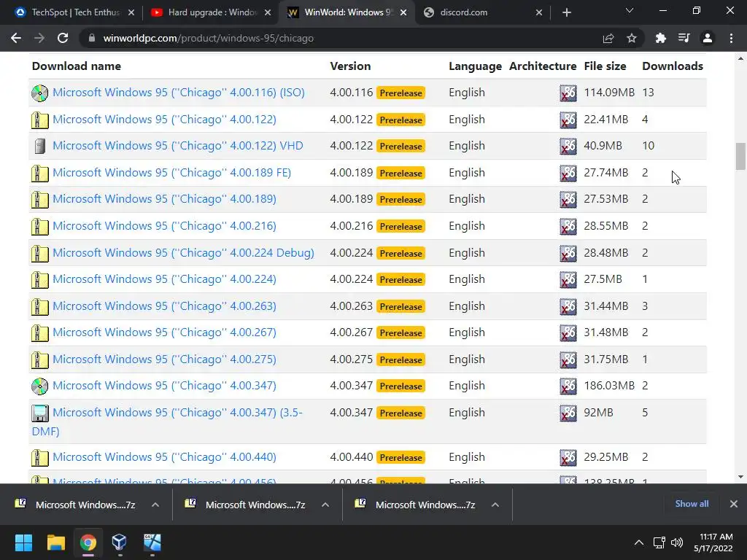Viewport: 747px width, 560px height.
Task: Click the Prerelease badge in the 4.00.263 row
Action: [x=400, y=307]
